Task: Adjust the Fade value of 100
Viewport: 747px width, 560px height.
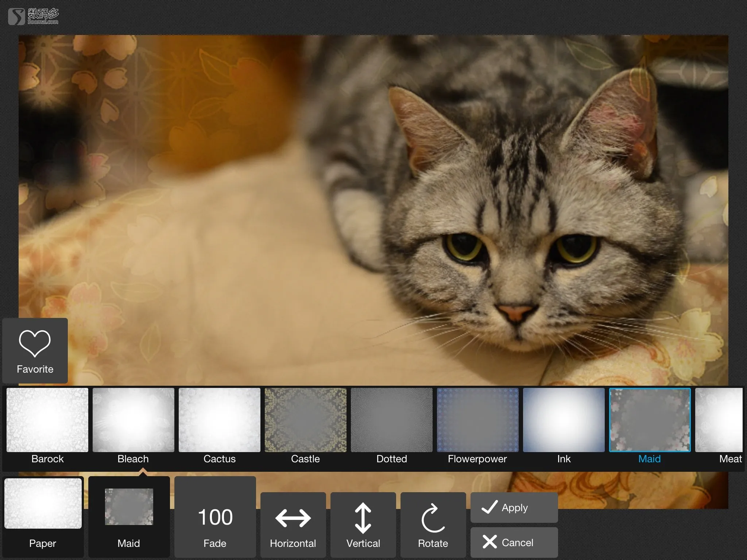Action: click(x=215, y=517)
